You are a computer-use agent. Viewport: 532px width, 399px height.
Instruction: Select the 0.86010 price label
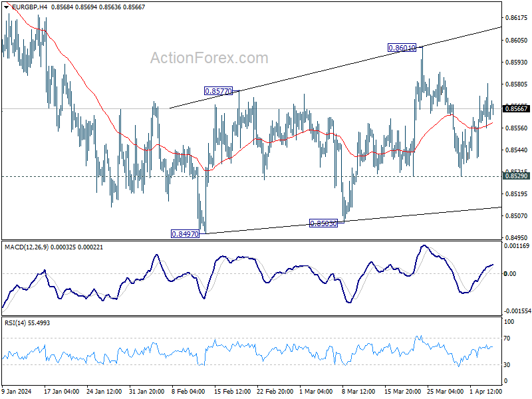(402, 48)
